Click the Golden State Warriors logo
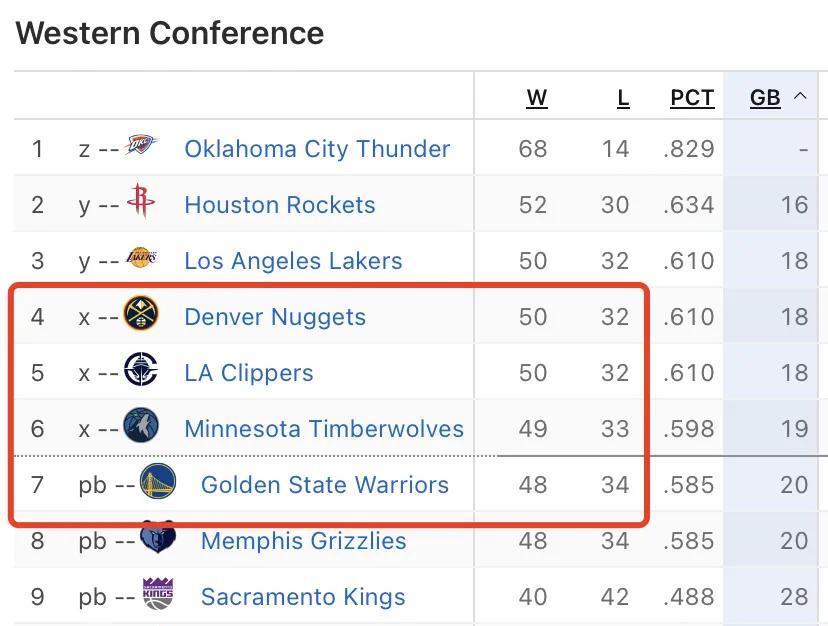The width and height of the screenshot is (828, 626). [158, 482]
